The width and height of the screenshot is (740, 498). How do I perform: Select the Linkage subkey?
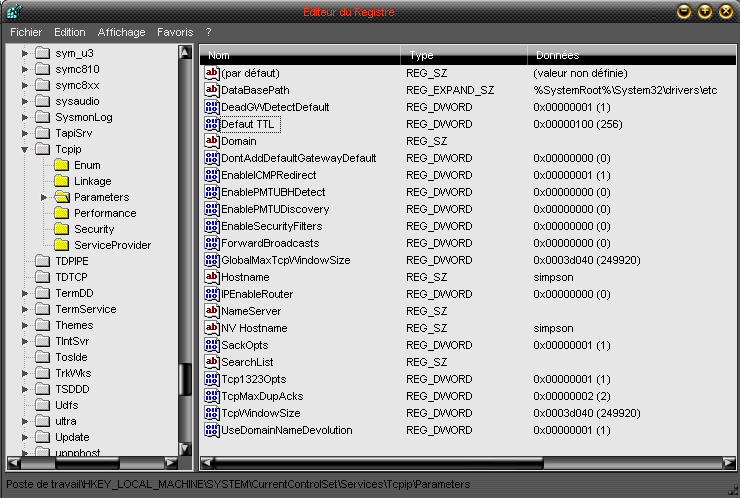92,181
